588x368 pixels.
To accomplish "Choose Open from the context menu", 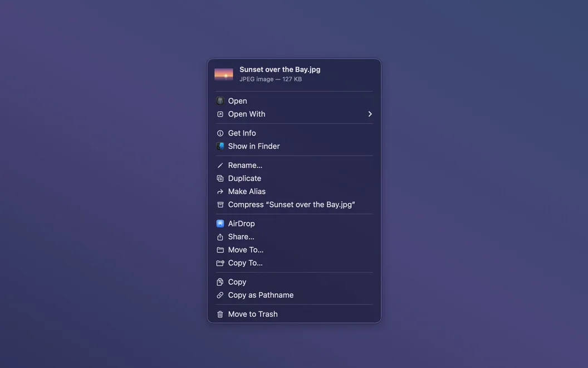I will (294, 101).
